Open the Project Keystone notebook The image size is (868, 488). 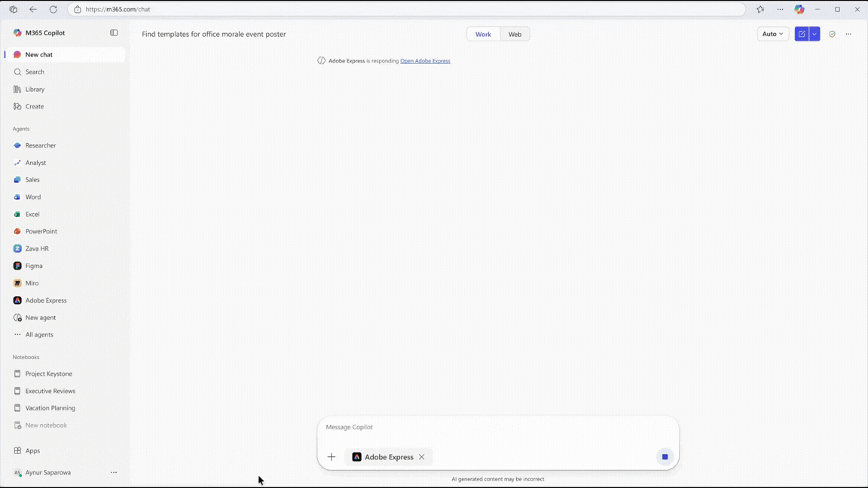[x=48, y=374]
